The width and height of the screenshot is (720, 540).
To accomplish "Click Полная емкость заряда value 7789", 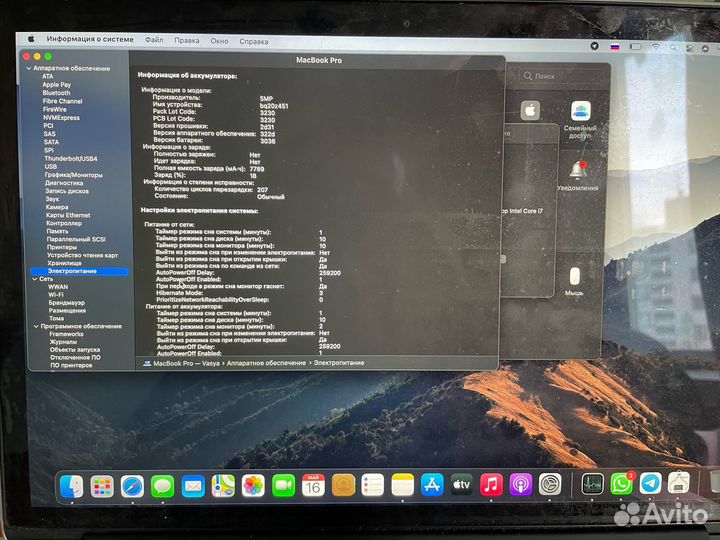I will [x=257, y=169].
